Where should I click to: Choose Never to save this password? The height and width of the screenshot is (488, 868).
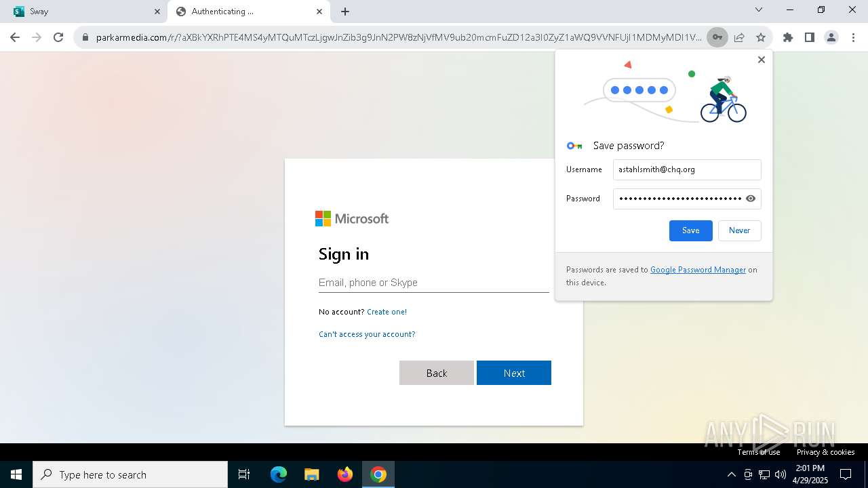tap(739, 230)
